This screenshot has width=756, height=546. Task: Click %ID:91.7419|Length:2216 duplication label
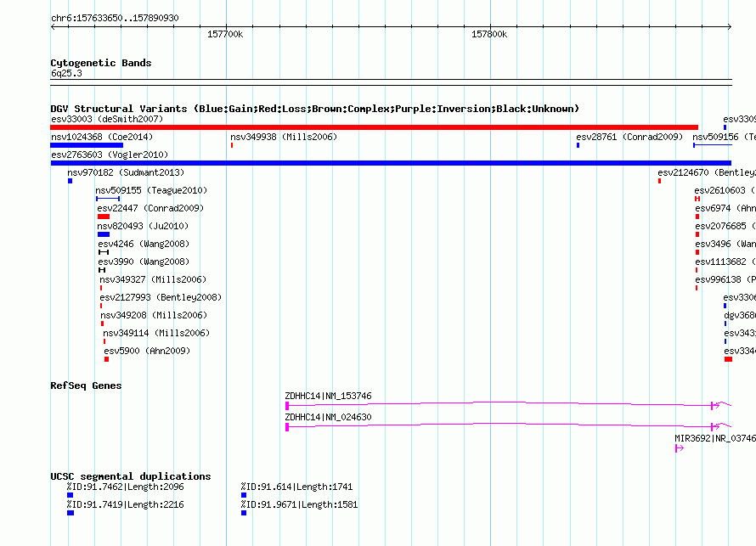point(126,504)
